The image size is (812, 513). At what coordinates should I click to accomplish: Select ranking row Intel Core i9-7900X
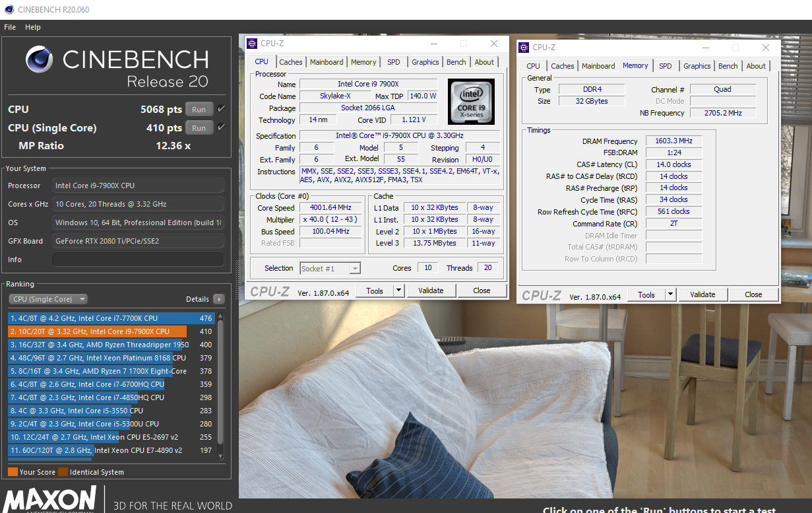click(x=111, y=331)
